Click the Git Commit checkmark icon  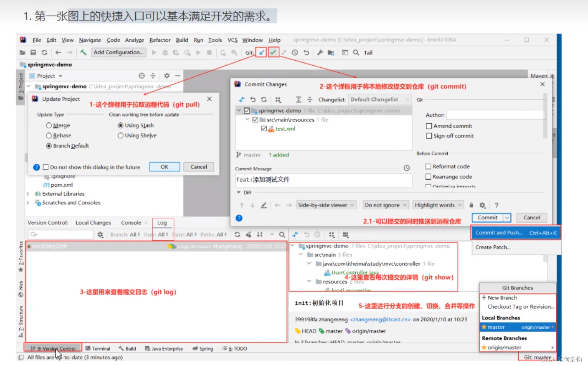pos(273,52)
